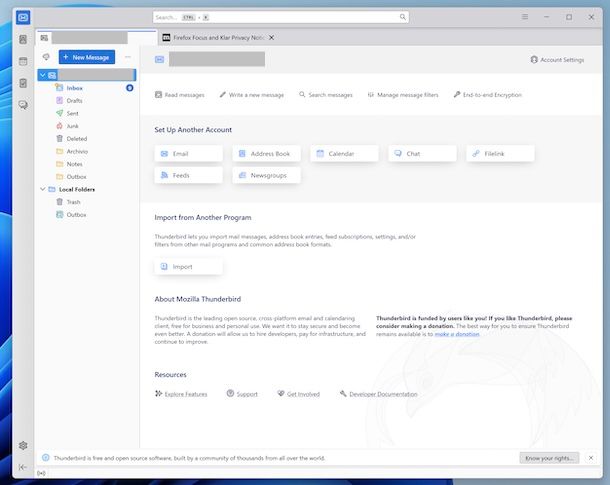Collapse the spaces toolbar
Image resolution: width=610 pixels, height=485 pixels.
[23, 467]
